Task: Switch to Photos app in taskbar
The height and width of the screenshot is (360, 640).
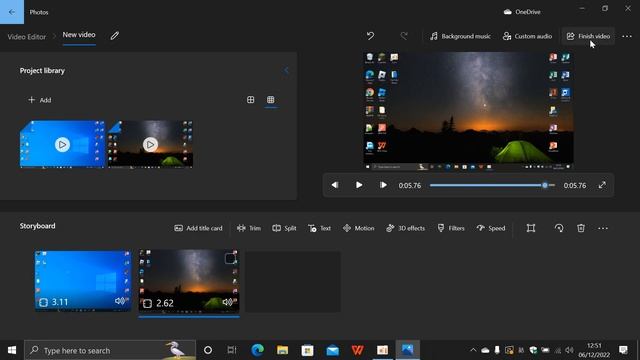Action: click(x=407, y=350)
